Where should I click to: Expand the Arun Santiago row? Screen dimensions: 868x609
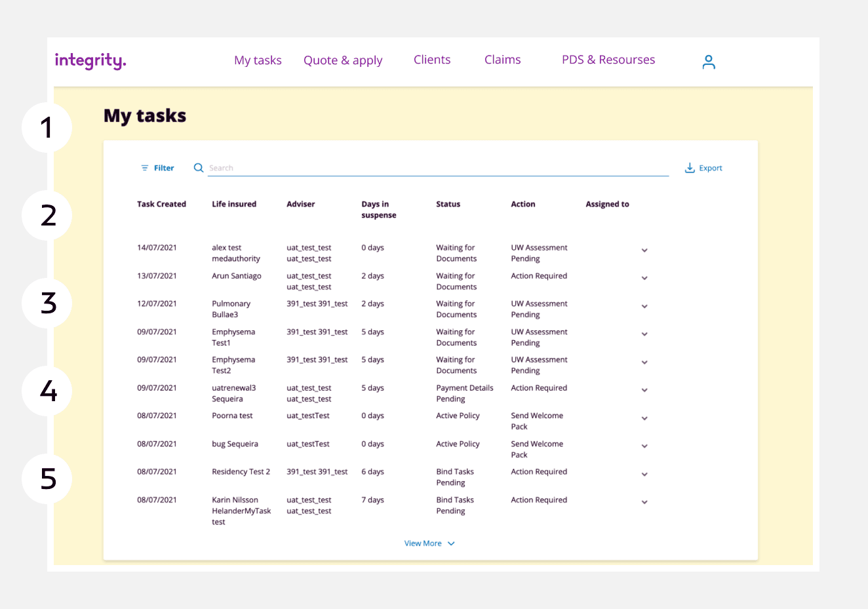pos(644,278)
